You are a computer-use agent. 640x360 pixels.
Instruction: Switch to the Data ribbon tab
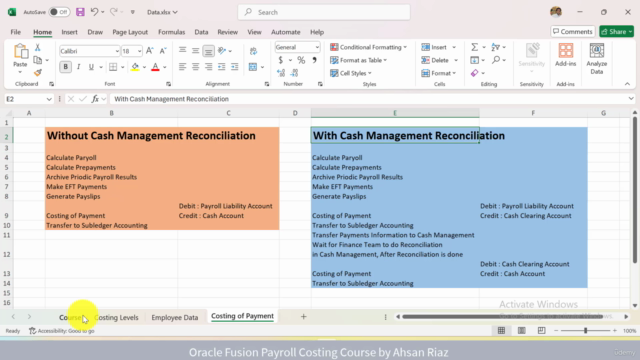point(201,32)
